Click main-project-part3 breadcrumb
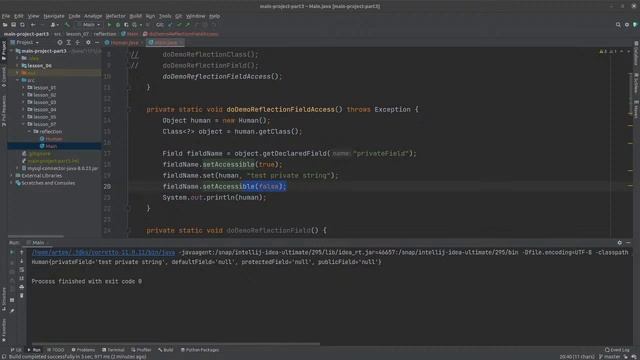This screenshot has height=360, width=640. coord(27,34)
